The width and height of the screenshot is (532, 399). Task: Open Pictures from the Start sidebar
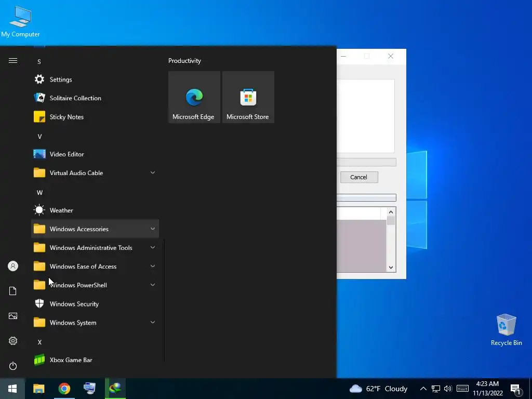pos(13,316)
